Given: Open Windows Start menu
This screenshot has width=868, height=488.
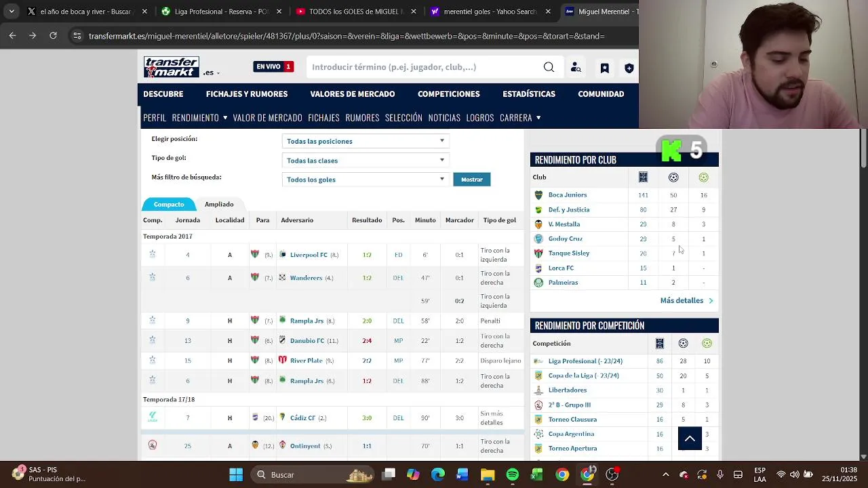Looking at the screenshot, I should tap(235, 474).
